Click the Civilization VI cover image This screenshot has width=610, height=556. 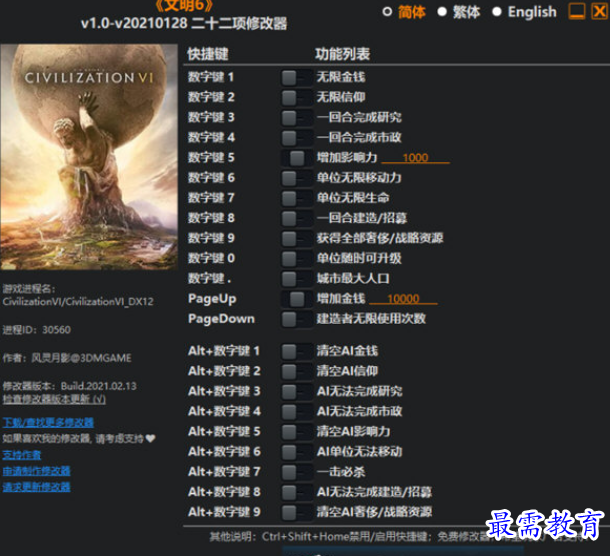click(x=89, y=157)
